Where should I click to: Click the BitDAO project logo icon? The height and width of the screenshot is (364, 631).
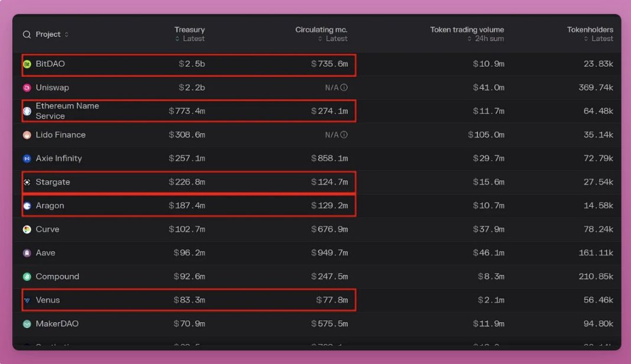pos(27,64)
